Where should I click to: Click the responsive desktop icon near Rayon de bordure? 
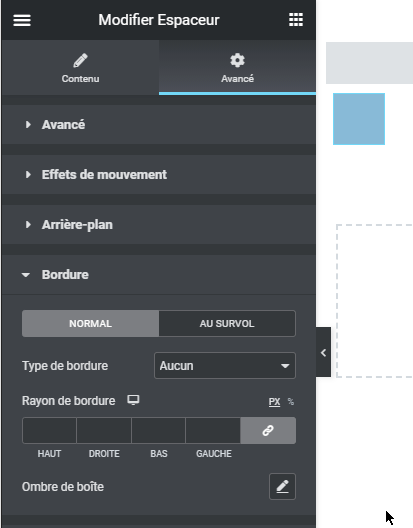click(x=133, y=400)
